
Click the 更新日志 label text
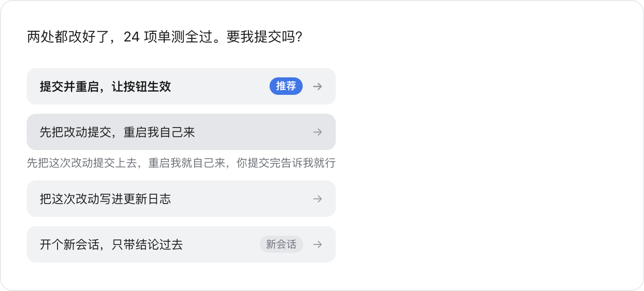(147, 199)
